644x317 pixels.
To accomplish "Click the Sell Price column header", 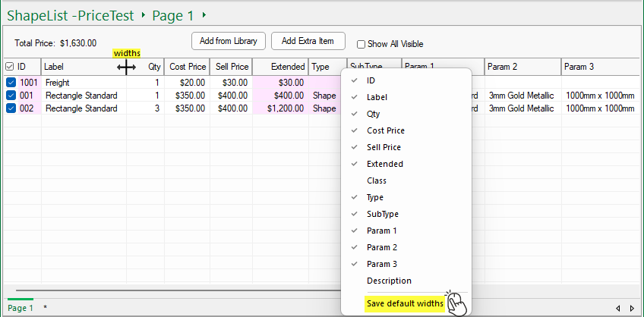I will click(232, 67).
